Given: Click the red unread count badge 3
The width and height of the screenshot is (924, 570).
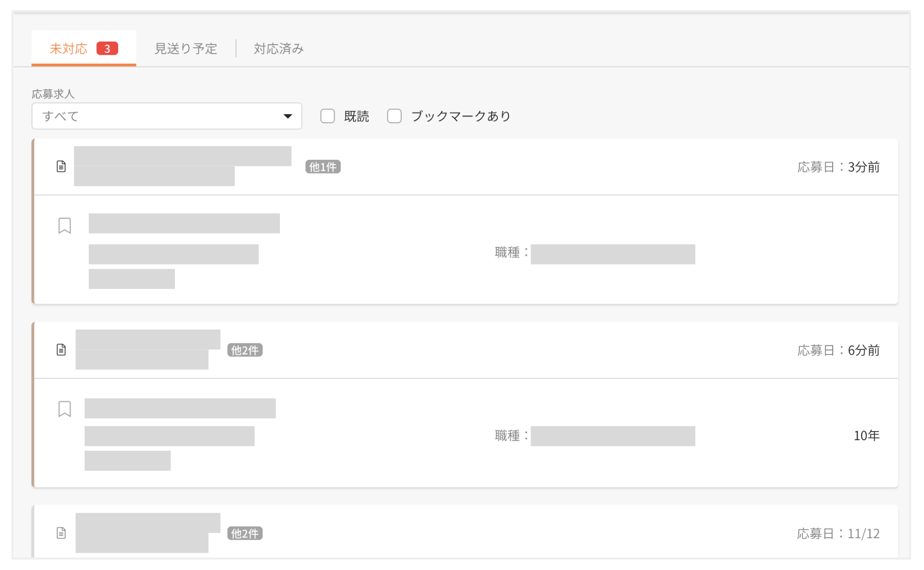Looking at the screenshot, I should pos(107,49).
